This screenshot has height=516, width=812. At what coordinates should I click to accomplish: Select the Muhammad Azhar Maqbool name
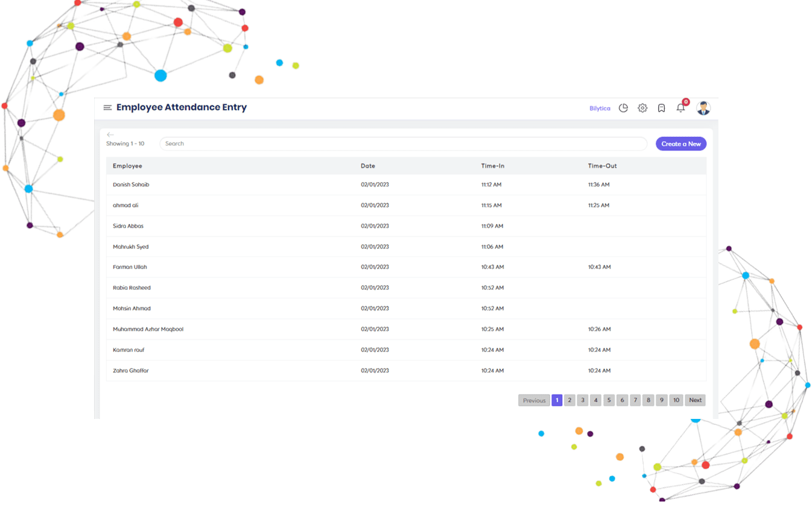pyautogui.click(x=148, y=329)
